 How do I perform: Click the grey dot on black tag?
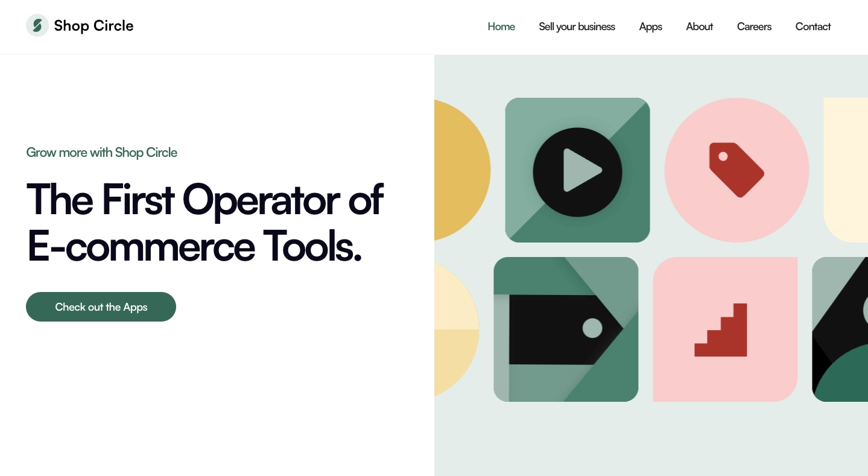click(x=592, y=328)
